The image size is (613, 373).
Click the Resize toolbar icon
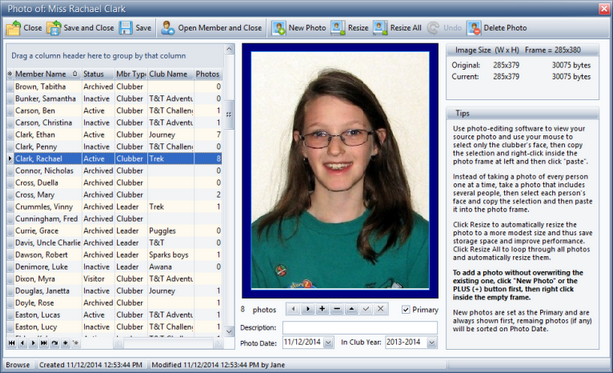[x=338, y=28]
